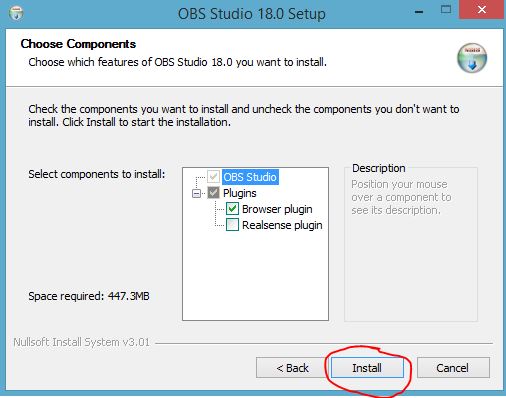Select the Plugins tree label
The height and width of the screenshot is (398, 506).
240,193
